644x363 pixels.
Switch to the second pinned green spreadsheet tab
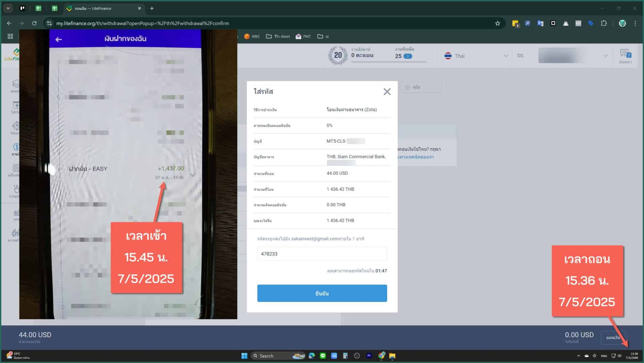coord(38,8)
